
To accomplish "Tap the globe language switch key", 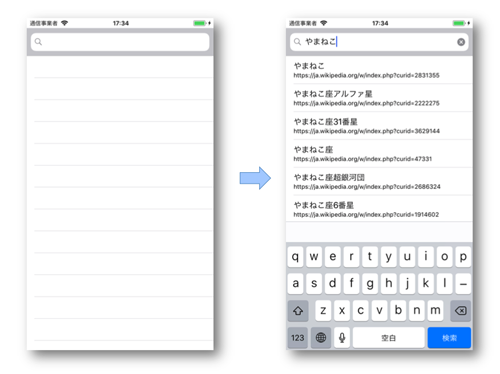I will [321, 338].
